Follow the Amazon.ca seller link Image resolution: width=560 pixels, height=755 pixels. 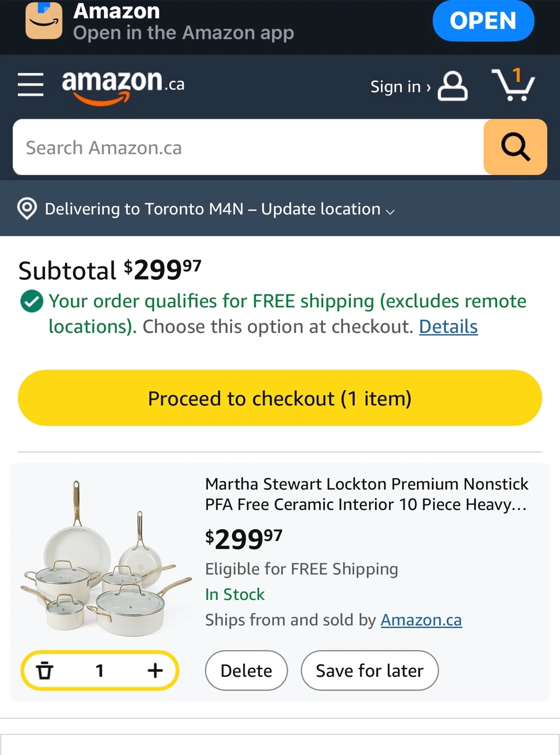point(421,620)
